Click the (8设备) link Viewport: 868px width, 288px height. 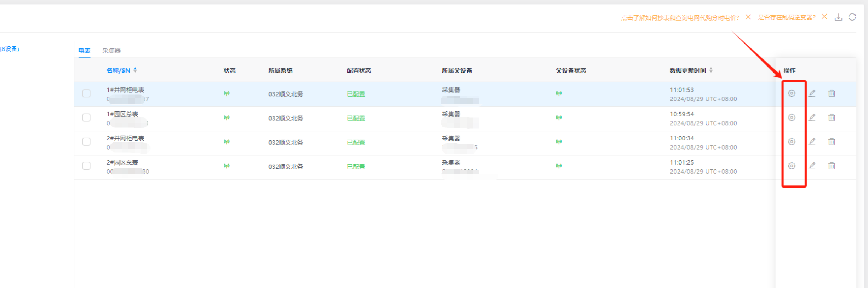coord(10,49)
